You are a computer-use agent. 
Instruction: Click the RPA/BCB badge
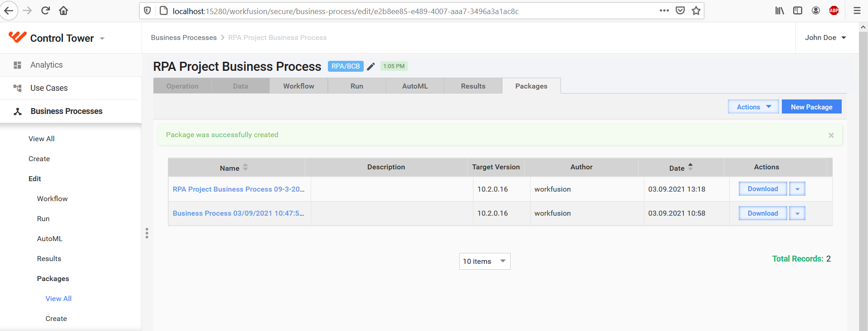coord(346,66)
